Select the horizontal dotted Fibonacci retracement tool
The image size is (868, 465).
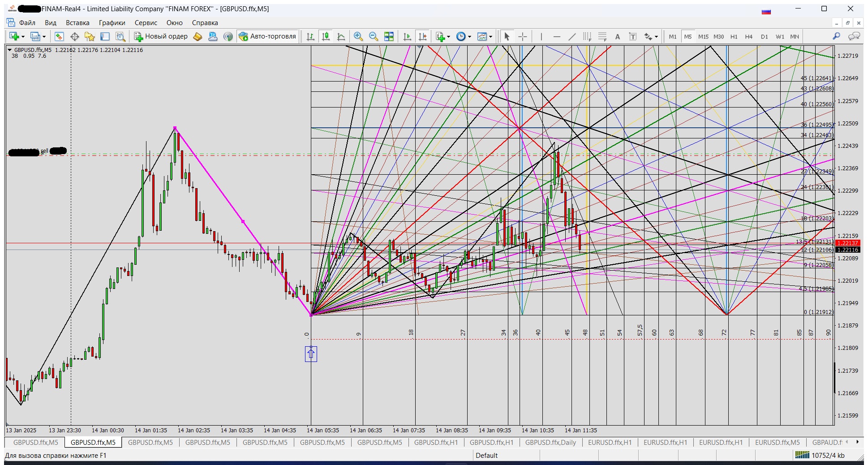[x=602, y=37]
